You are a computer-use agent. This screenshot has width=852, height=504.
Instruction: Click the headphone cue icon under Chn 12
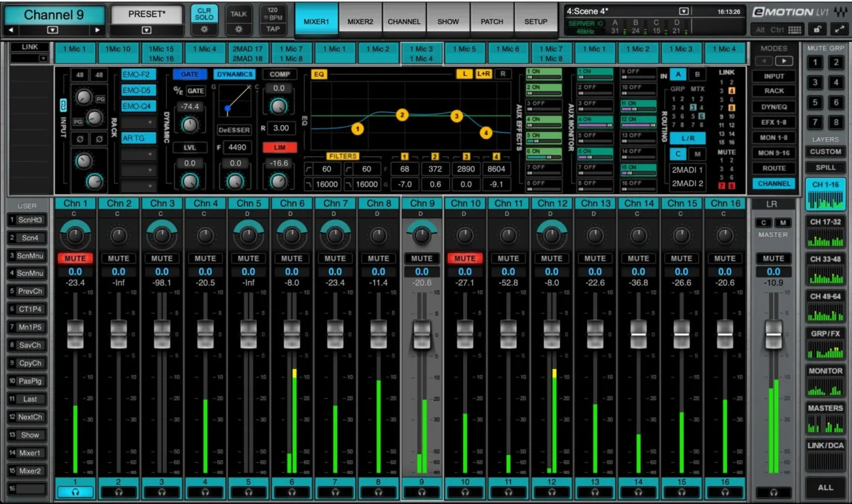point(552,491)
